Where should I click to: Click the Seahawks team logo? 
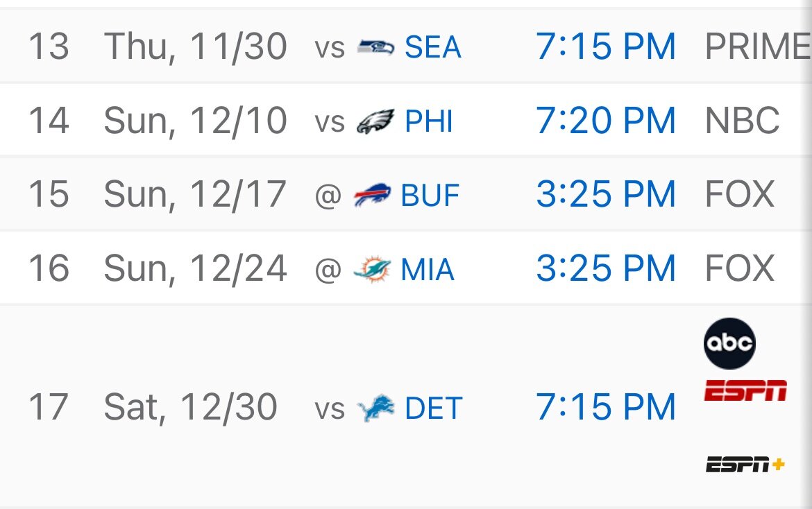point(375,48)
